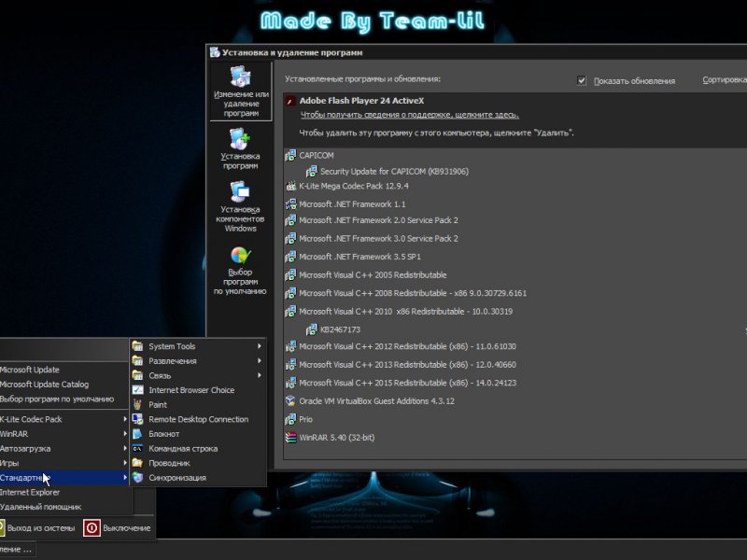Viewport: 747px width, 560px height.
Task: Click the K-Lite Mega Codec Pack icon
Action: tap(290, 186)
